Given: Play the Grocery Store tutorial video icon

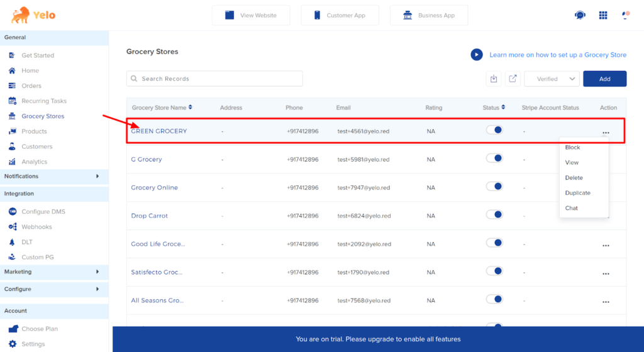Looking at the screenshot, I should click(477, 55).
